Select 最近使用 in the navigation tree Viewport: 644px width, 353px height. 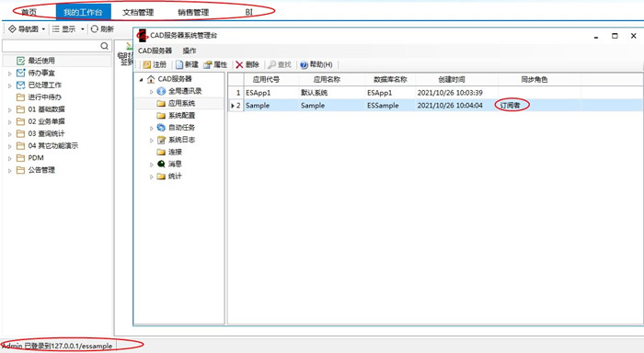[41, 61]
